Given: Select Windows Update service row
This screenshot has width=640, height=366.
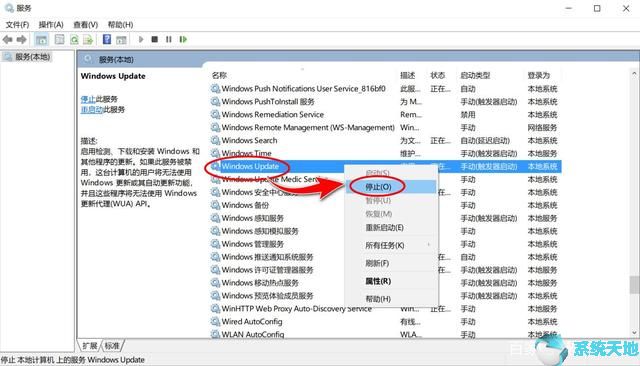Looking at the screenshot, I should 386,166.
